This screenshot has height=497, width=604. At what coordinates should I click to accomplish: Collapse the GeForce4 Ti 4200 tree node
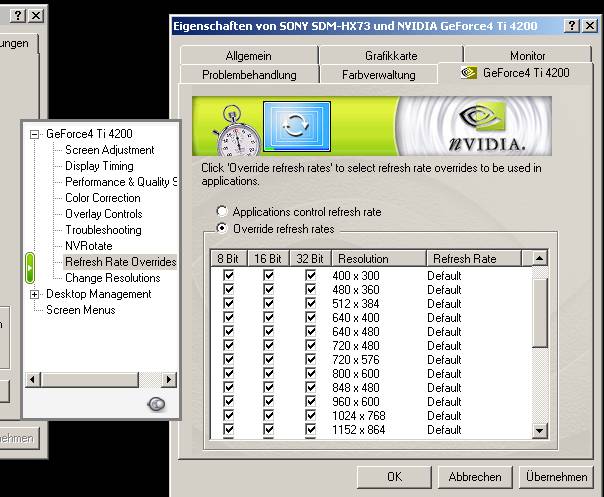coord(34,134)
